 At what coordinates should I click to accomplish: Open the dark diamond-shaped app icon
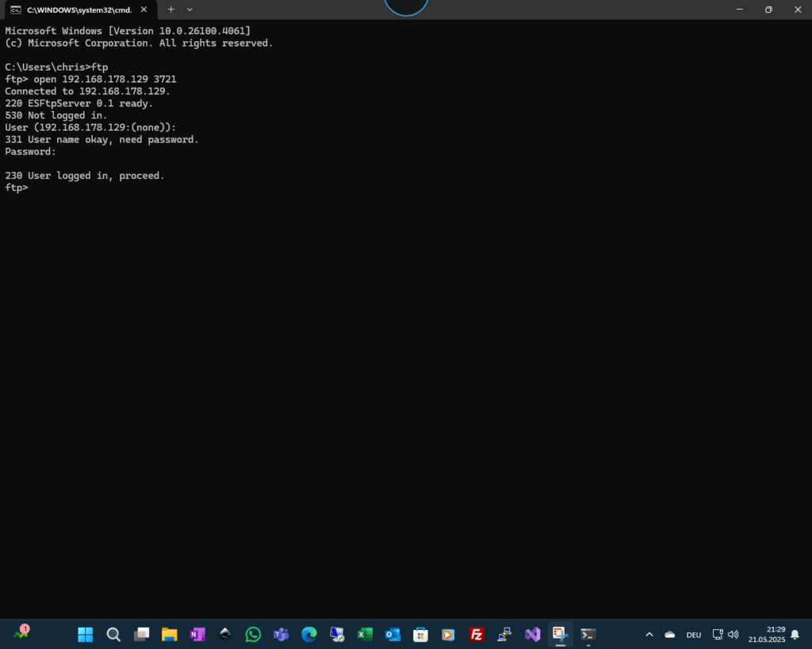[x=225, y=635]
